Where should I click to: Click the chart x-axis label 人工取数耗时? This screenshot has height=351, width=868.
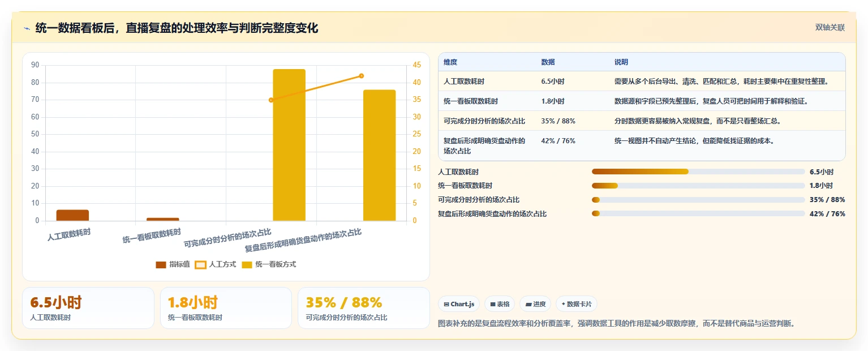click(x=69, y=234)
